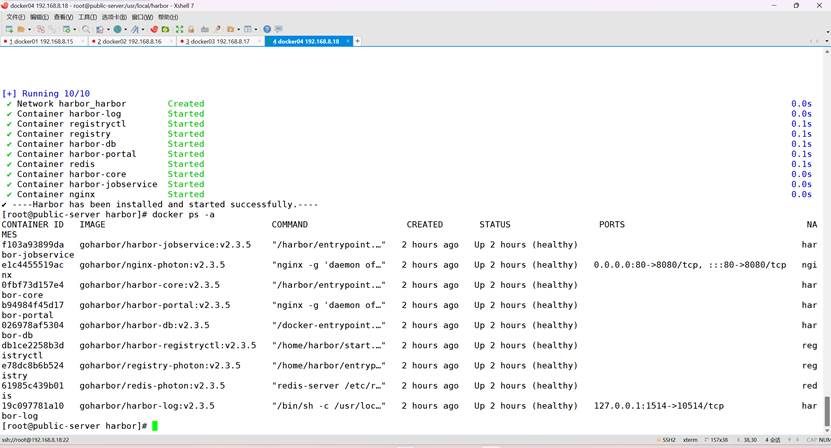Image resolution: width=831 pixels, height=448 pixels.
Task: Launch Xftp with the red toolbar icon
Action: 154,29
